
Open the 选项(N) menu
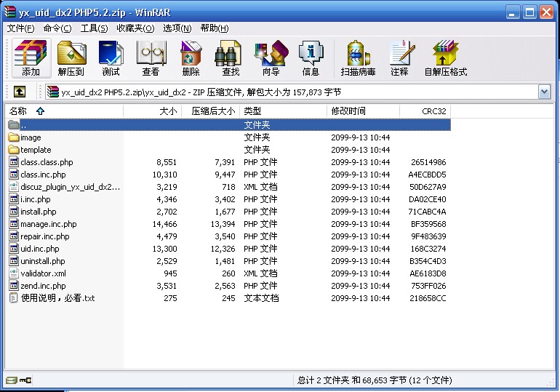pos(177,28)
